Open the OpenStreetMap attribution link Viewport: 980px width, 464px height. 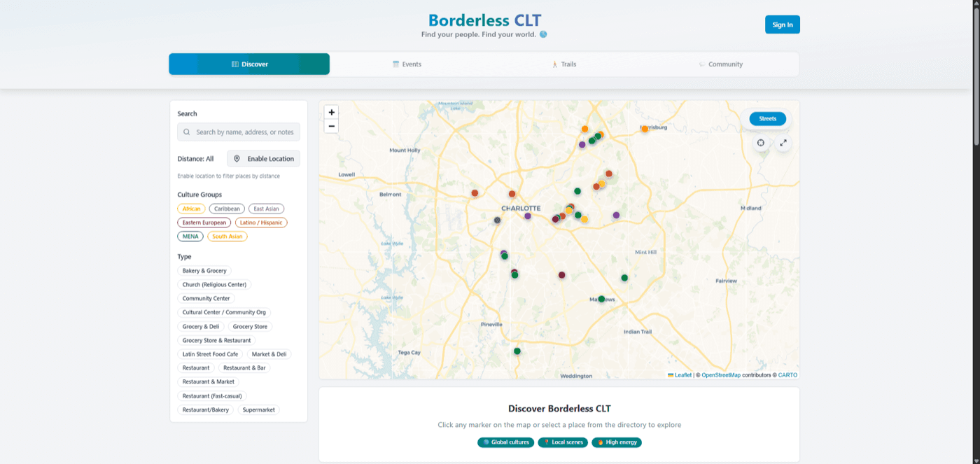click(x=721, y=375)
